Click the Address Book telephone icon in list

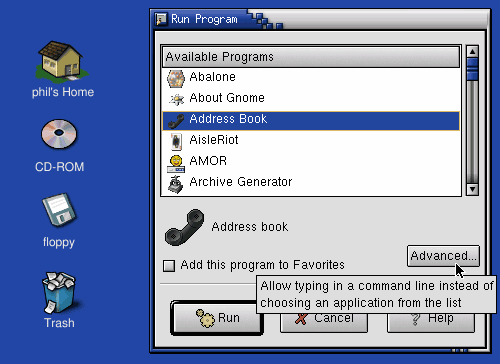point(176,121)
